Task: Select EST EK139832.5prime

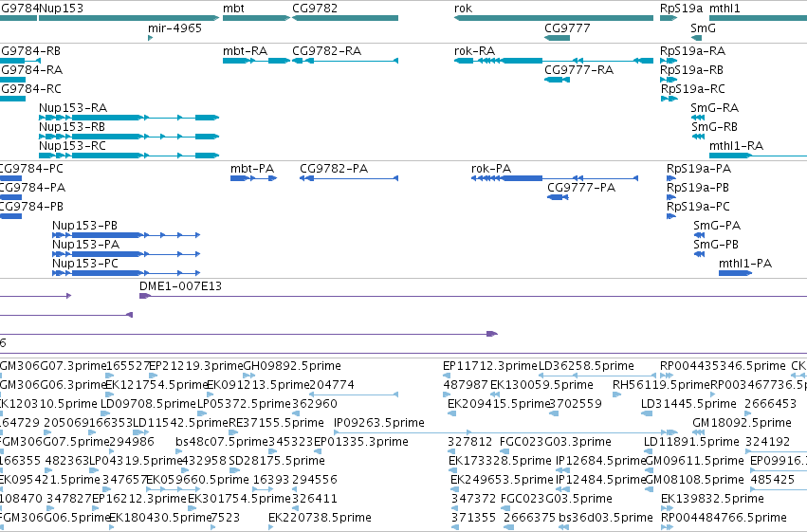Action: (x=667, y=508)
